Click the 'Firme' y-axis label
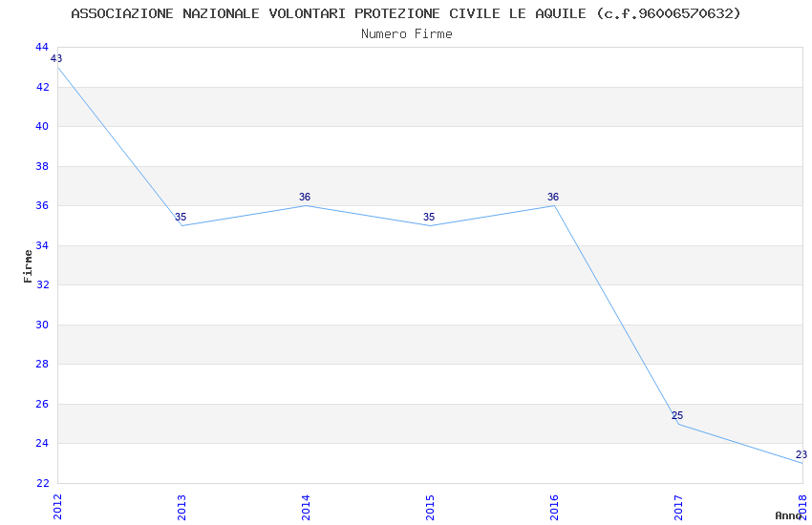The height and width of the screenshot is (525, 812). pos(28,266)
